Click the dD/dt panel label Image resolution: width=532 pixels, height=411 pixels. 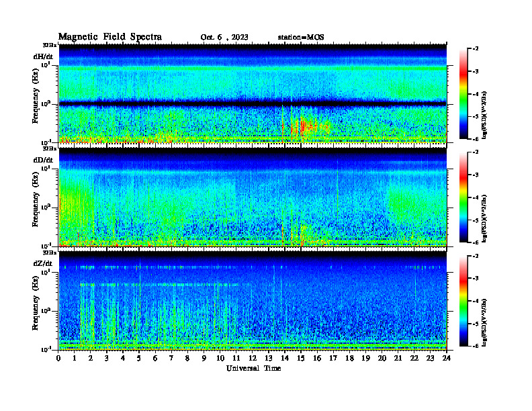(x=43, y=160)
